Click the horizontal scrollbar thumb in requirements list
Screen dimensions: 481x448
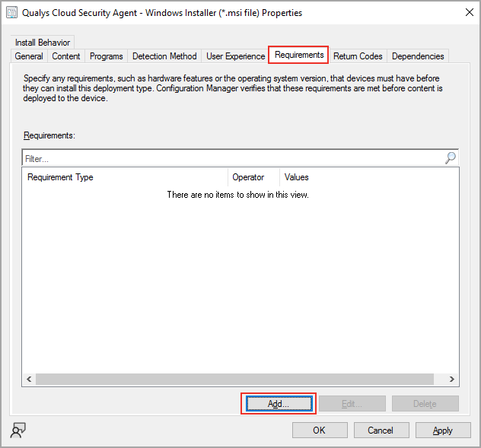[234, 379]
